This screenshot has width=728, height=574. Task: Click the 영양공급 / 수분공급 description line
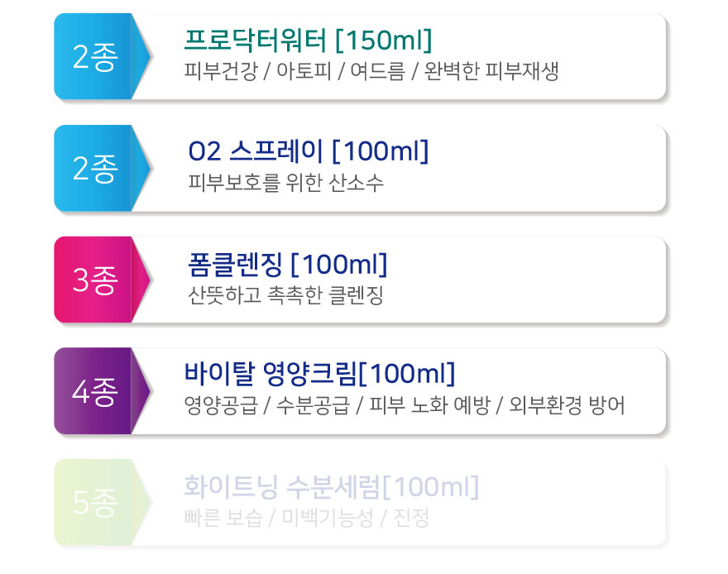point(404,405)
